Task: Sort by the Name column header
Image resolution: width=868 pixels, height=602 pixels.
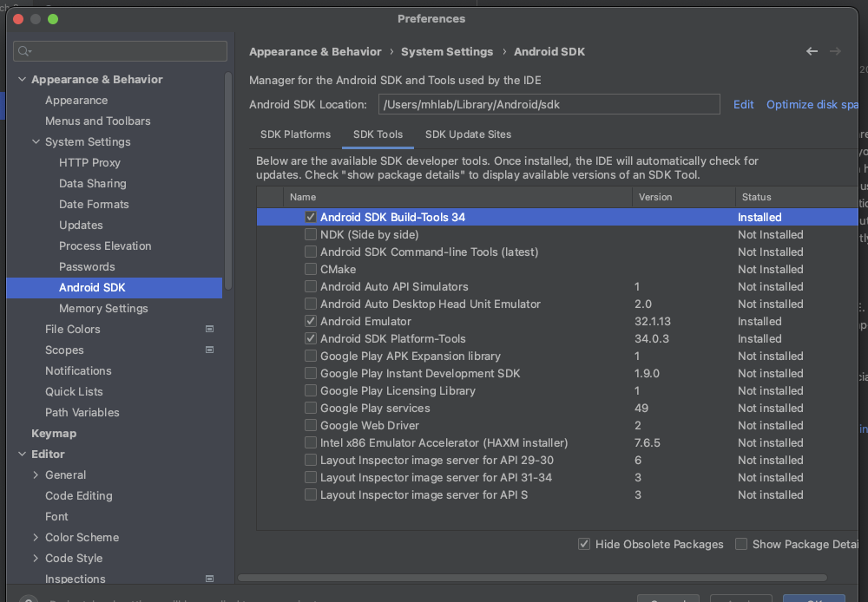Action: 457,197
